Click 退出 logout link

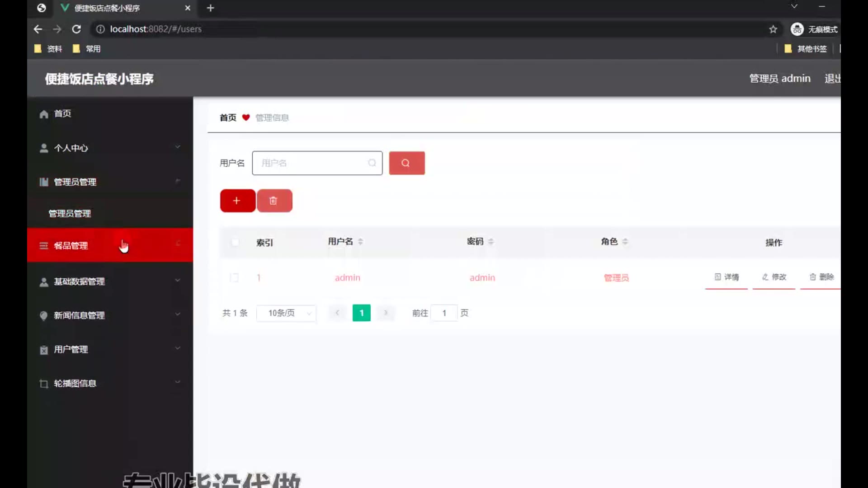[832, 78]
